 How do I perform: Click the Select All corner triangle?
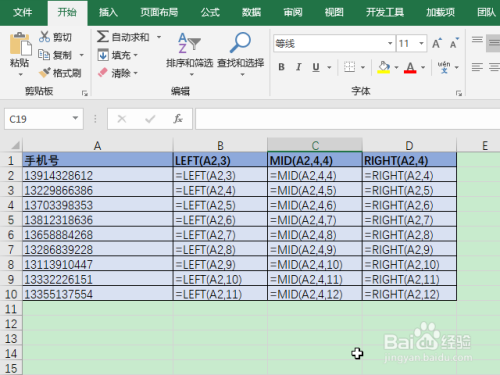point(15,145)
